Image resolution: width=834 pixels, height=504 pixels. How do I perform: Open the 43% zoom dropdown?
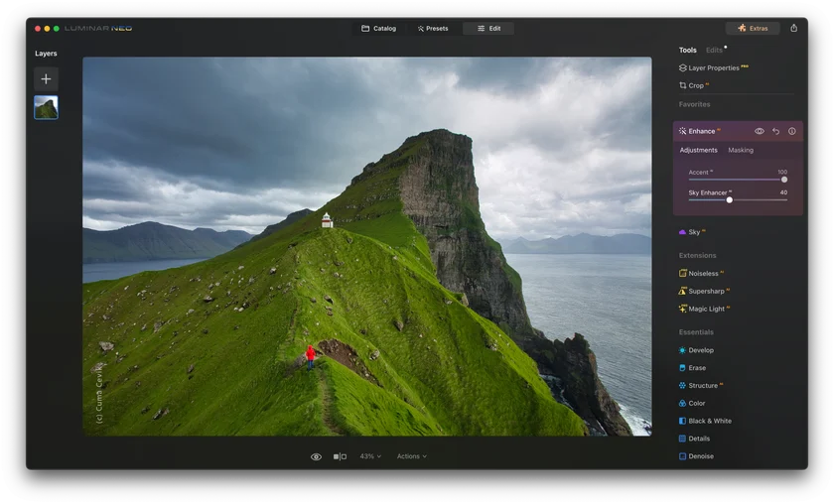pyautogui.click(x=370, y=456)
